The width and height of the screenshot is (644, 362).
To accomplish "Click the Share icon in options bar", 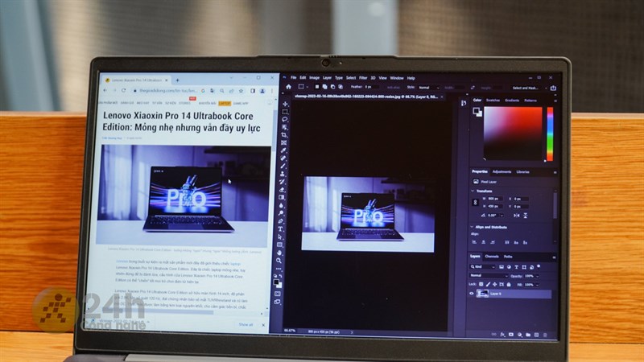I will point(553,88).
